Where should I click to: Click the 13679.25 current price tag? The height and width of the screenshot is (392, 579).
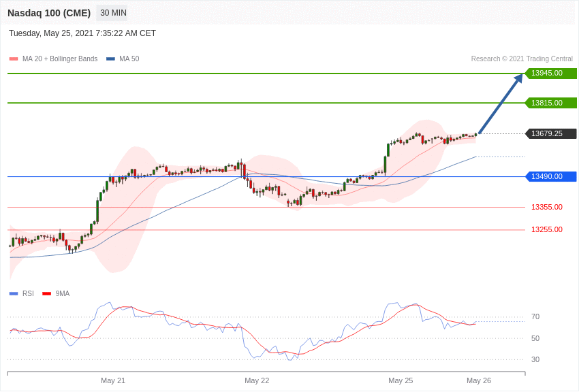click(x=550, y=133)
